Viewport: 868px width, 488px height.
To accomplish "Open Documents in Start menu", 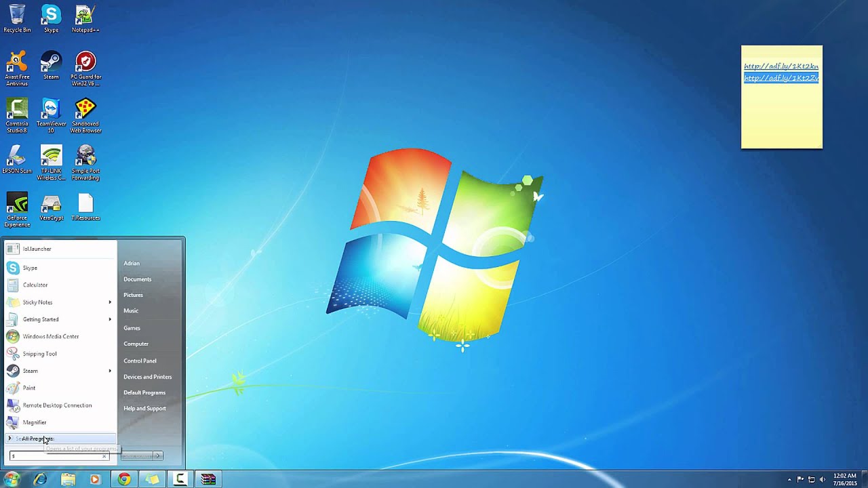I will tap(138, 279).
